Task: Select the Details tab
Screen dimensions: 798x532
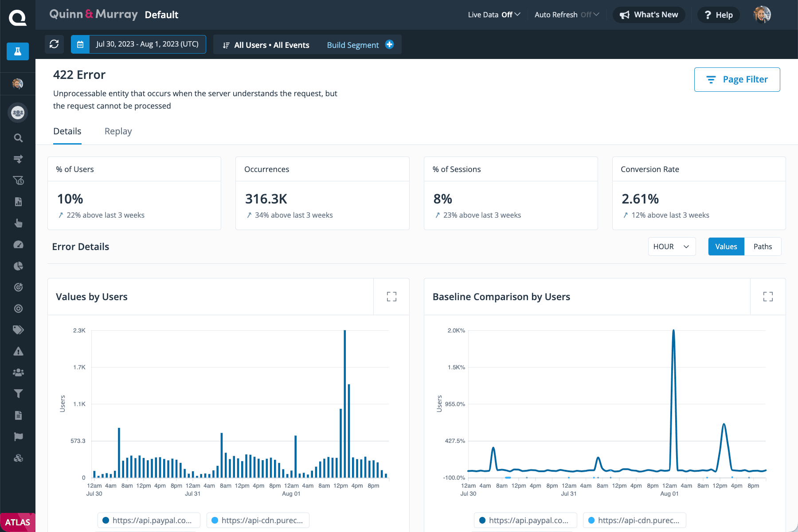Action: (x=67, y=131)
